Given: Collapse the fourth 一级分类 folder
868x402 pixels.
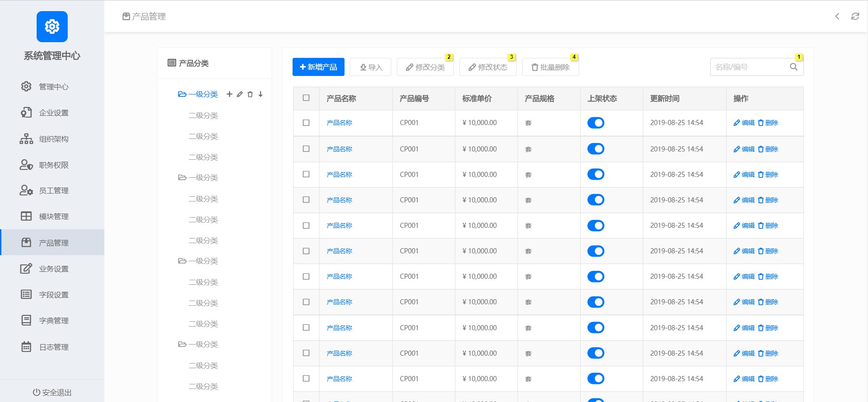Looking at the screenshot, I should coord(182,344).
